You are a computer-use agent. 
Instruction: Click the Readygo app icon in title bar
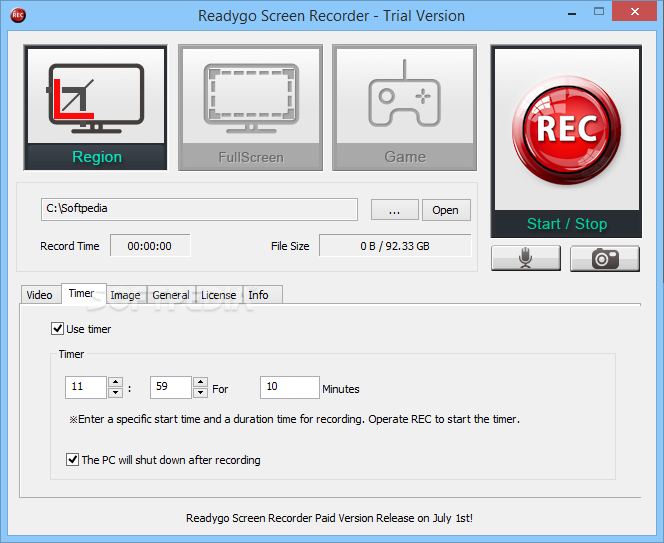click(18, 15)
